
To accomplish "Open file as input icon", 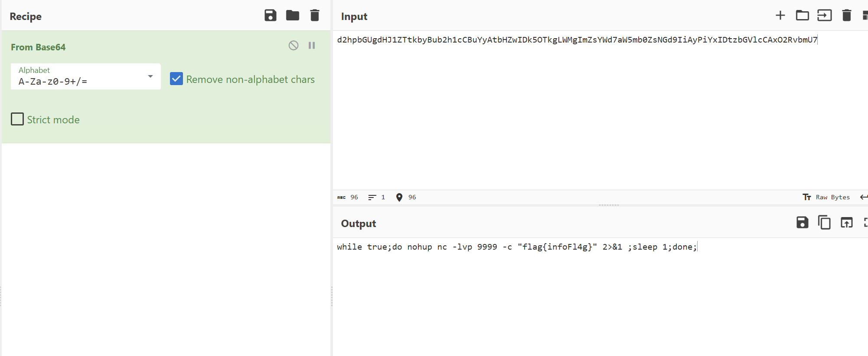I will tap(824, 16).
